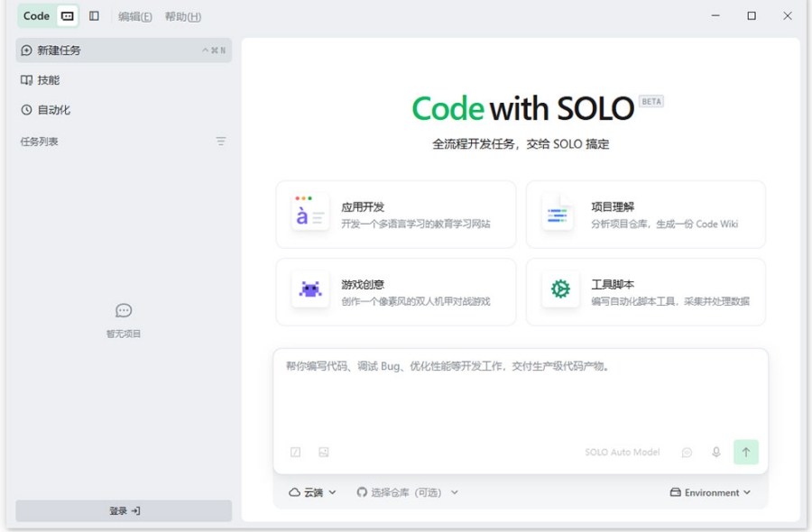This screenshot has height=532, width=812.
Task: Click the 暂无项目 chat bubble icon
Action: [124, 310]
